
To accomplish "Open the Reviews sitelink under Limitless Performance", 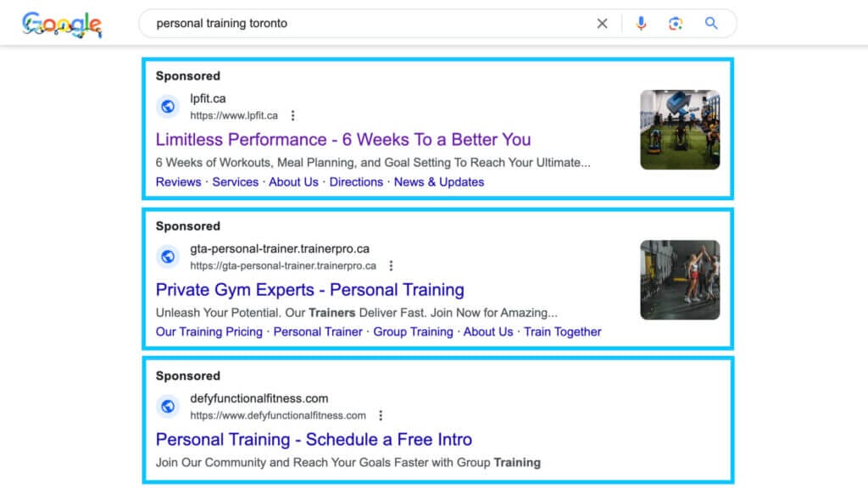I will coord(178,182).
